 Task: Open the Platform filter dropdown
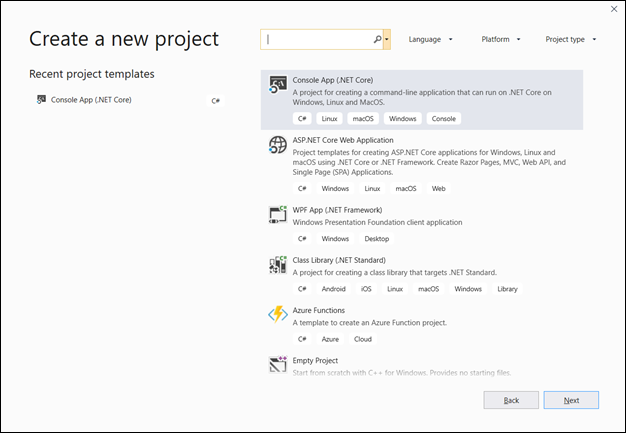[x=500, y=39]
